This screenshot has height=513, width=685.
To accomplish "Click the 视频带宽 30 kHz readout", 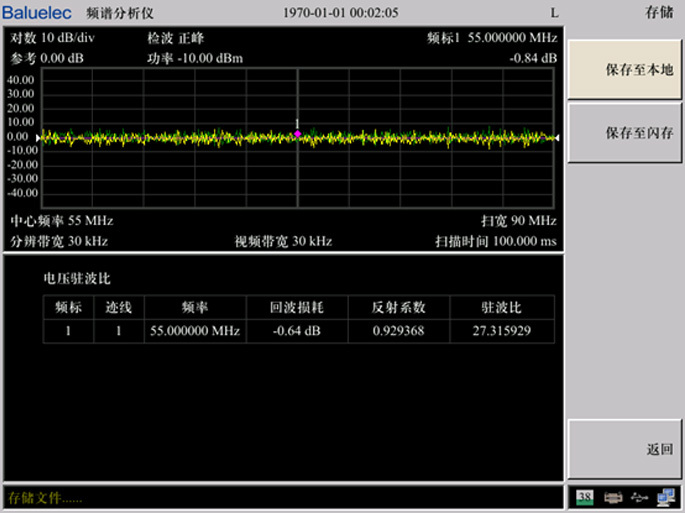I will (283, 241).
